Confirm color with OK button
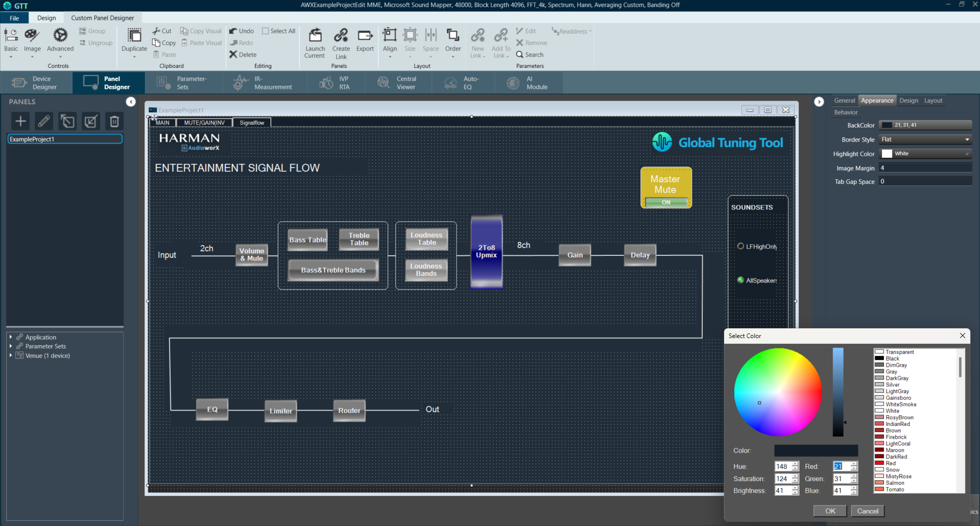980x526 pixels. click(830, 511)
